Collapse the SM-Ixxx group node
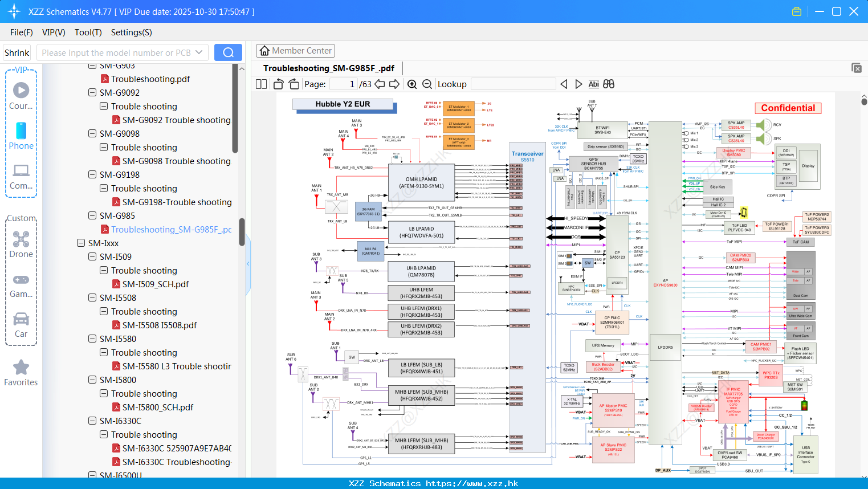Viewport: 868px width, 489px height. point(81,243)
